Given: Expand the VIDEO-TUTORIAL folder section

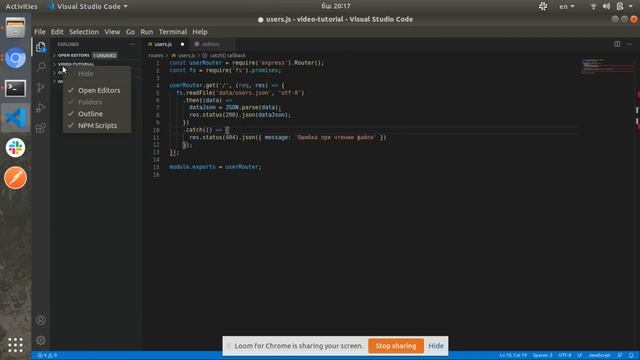Looking at the screenshot, I should [76, 64].
